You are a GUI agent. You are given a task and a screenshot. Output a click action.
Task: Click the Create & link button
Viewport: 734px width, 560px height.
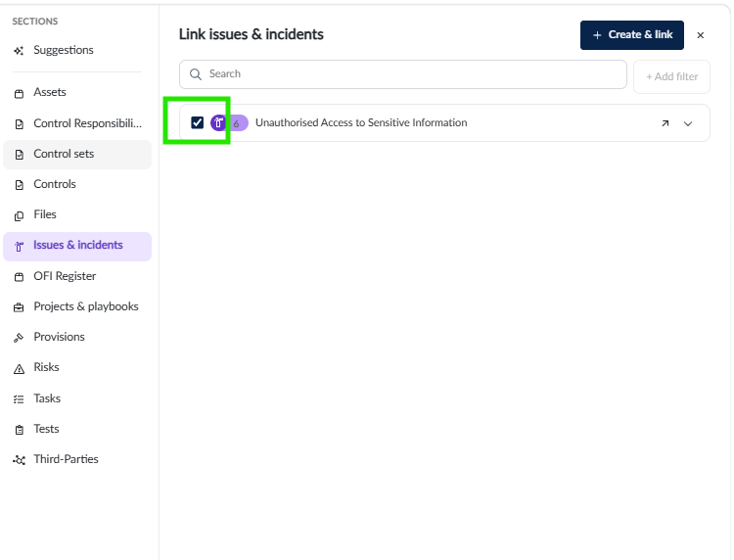632,35
